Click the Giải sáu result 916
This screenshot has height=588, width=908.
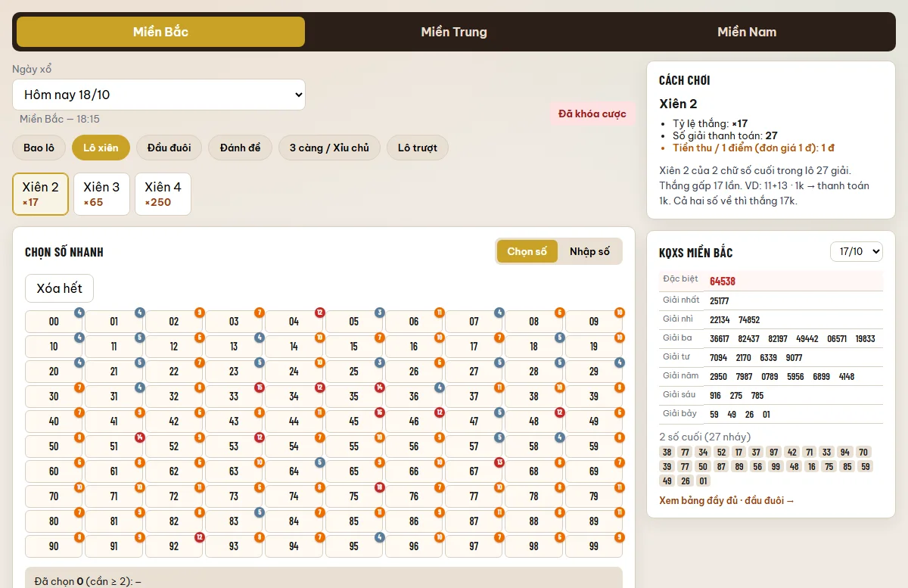[x=716, y=396]
